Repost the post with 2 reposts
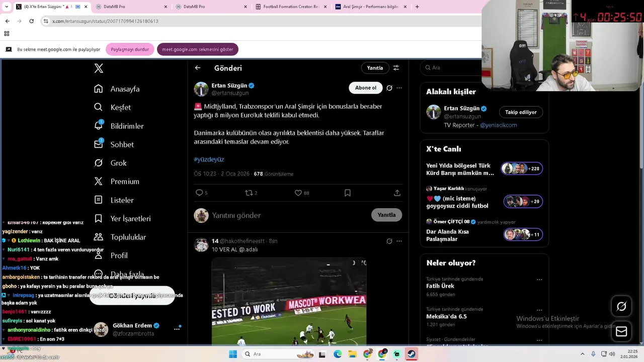This screenshot has height=362, width=644. coord(251,193)
